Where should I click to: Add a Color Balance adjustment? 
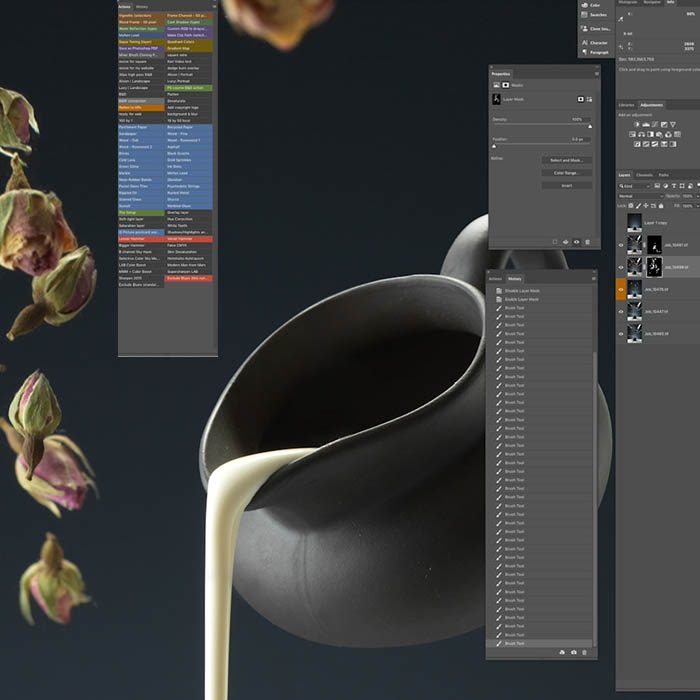click(x=642, y=134)
